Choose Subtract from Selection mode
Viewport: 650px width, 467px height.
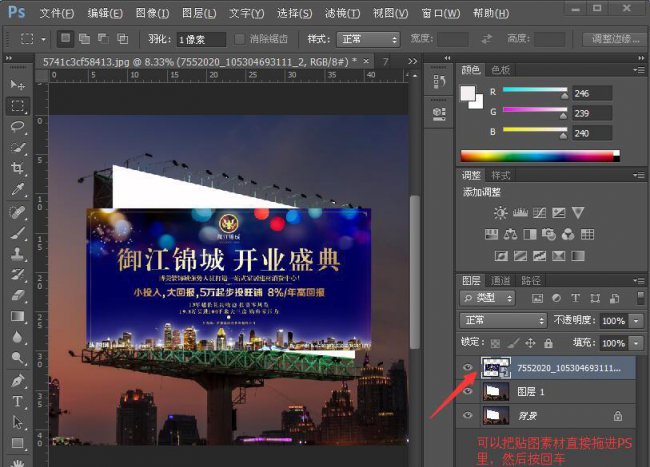[103, 39]
